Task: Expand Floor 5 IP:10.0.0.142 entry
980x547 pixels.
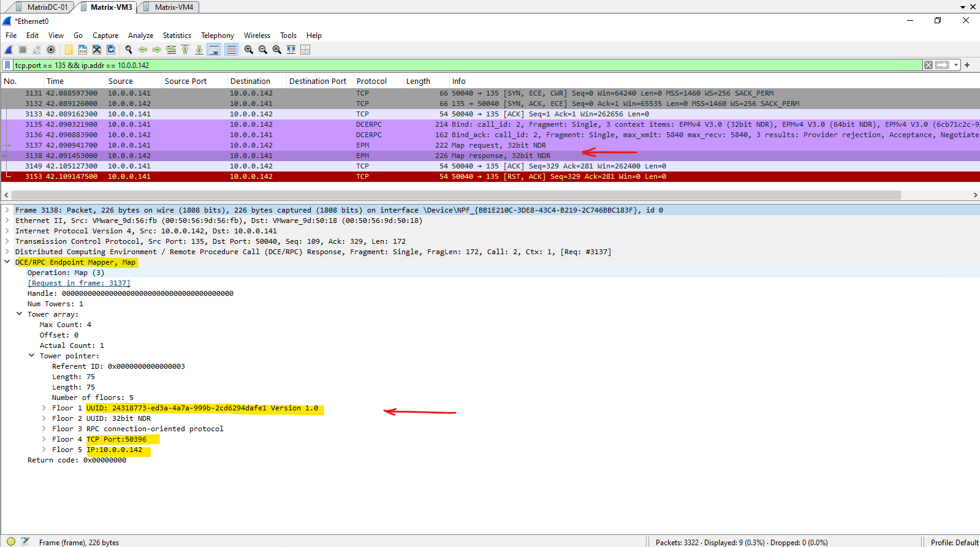Action: point(44,450)
